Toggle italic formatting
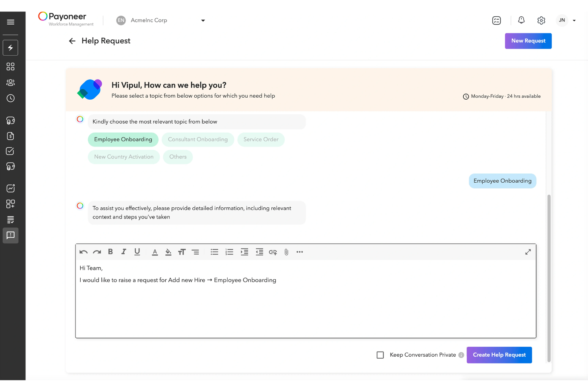 coord(124,252)
